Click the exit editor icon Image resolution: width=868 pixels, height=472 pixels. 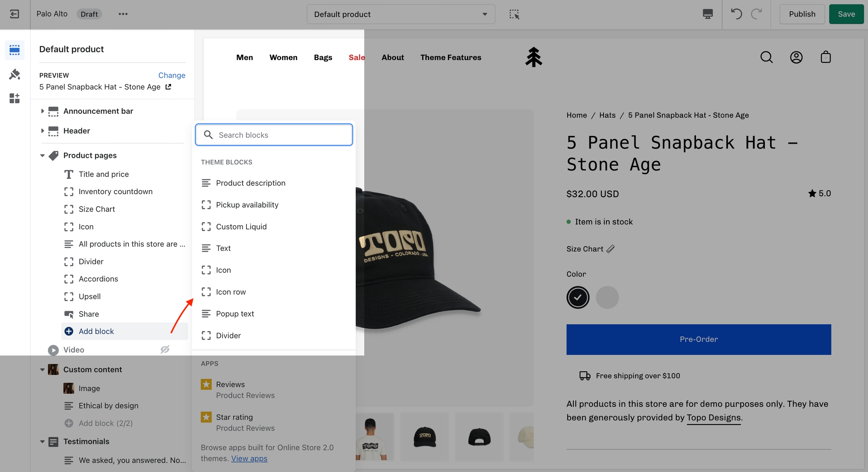pos(14,14)
